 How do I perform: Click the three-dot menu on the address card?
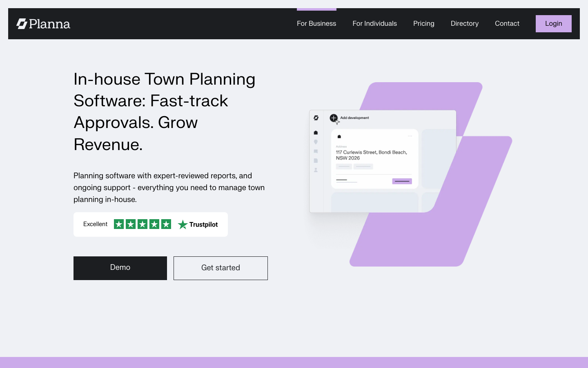point(410,136)
